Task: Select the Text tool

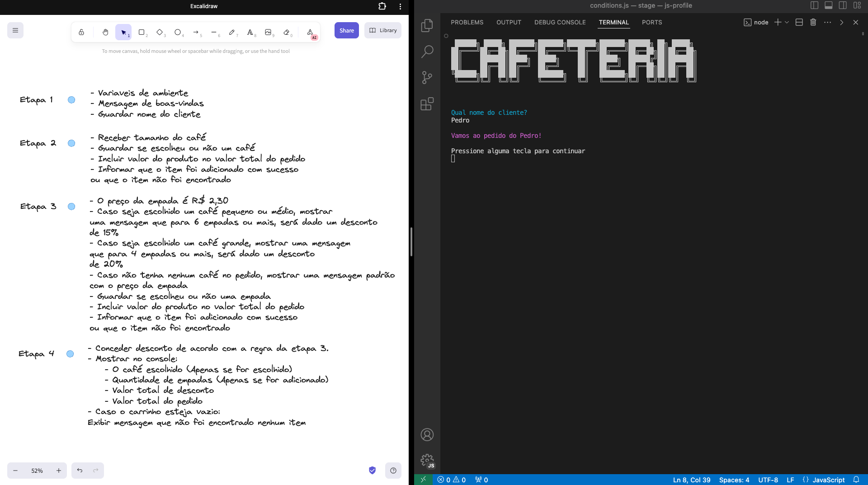Action: [x=250, y=32]
